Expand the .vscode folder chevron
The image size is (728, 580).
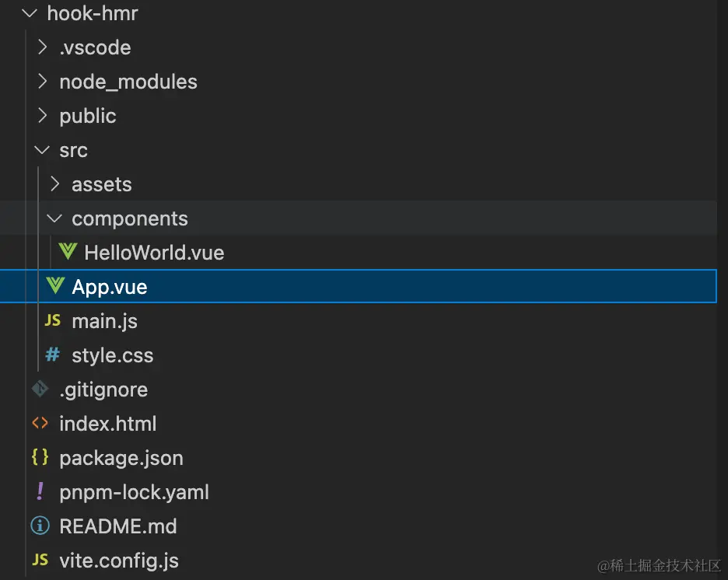pos(42,47)
